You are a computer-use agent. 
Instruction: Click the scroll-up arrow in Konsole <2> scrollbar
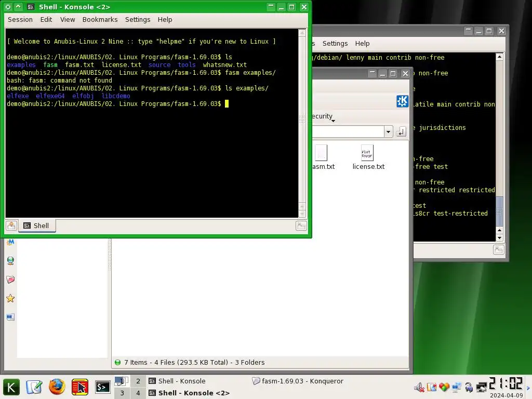tap(302, 33)
